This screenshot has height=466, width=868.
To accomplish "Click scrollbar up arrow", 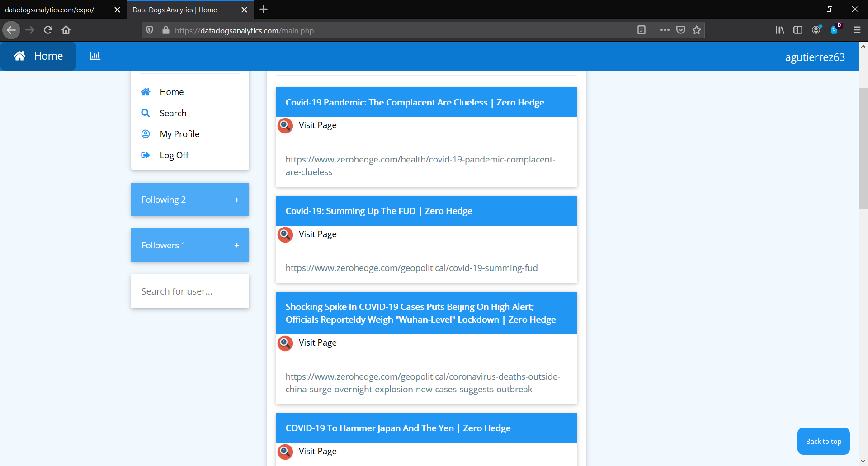I will tap(863, 46).
